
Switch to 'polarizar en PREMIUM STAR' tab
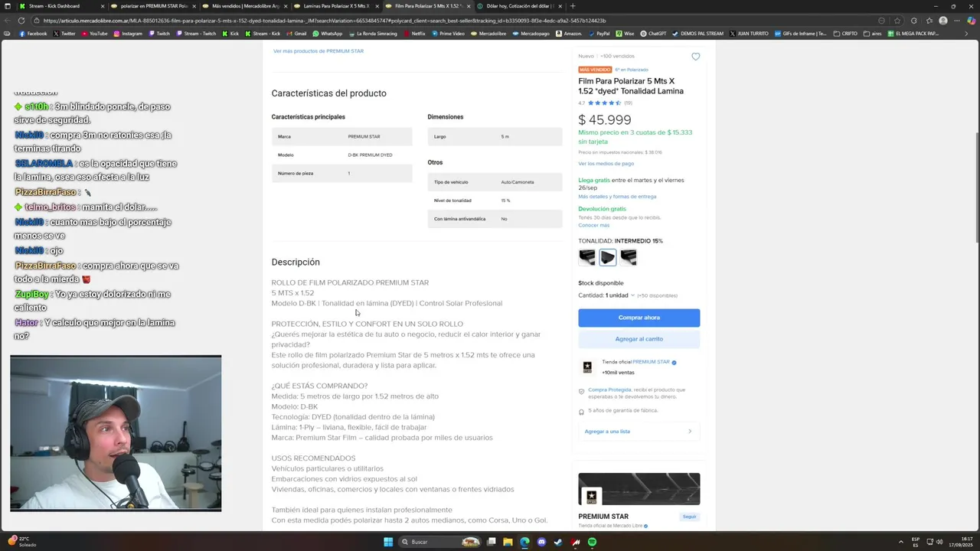click(153, 6)
